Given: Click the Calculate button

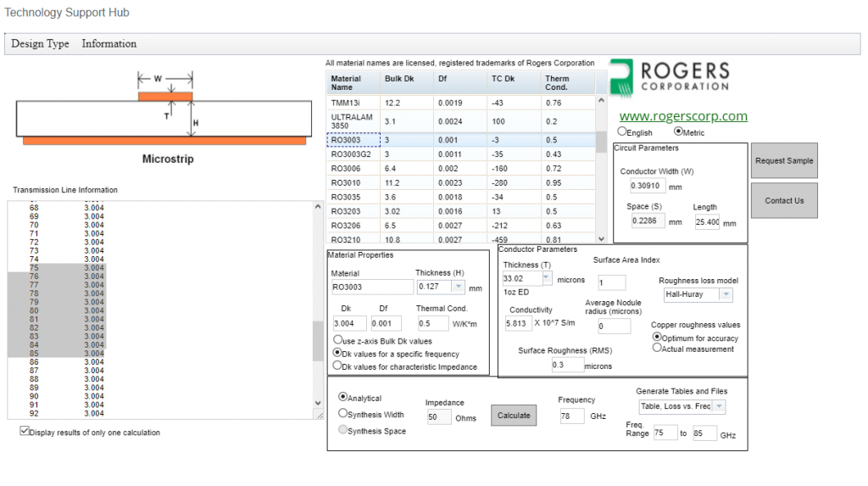Looking at the screenshot, I should [513, 415].
